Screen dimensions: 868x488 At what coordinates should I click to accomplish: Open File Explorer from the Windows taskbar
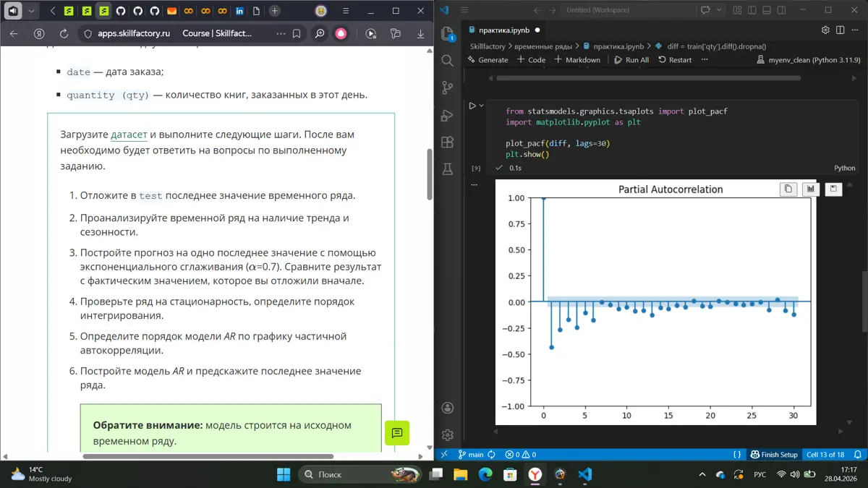[x=460, y=474]
